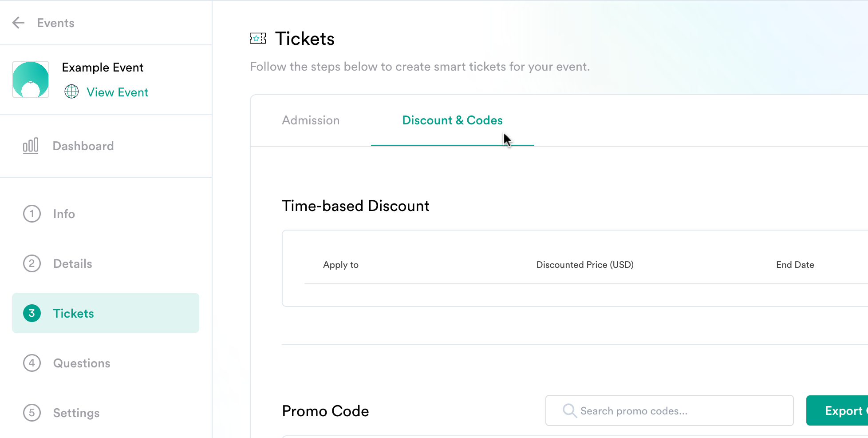The height and width of the screenshot is (438, 868).
Task: Select the Tickets sidebar item
Action: [x=106, y=313]
